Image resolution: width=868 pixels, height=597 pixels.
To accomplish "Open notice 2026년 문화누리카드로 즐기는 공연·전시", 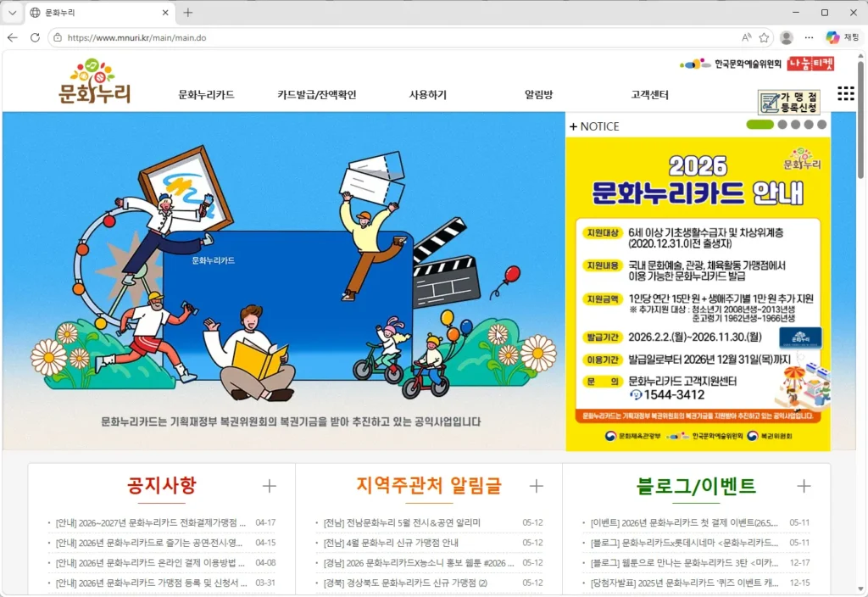I will pos(149,543).
